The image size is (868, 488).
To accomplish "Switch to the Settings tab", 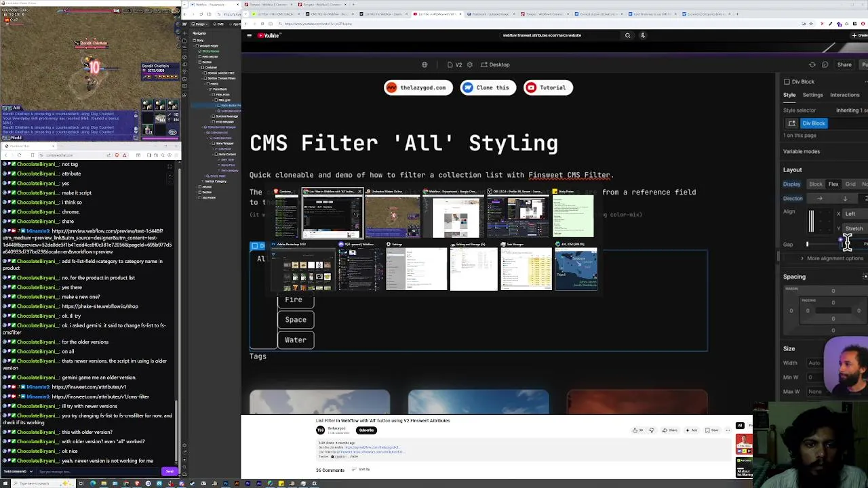I will click(812, 95).
